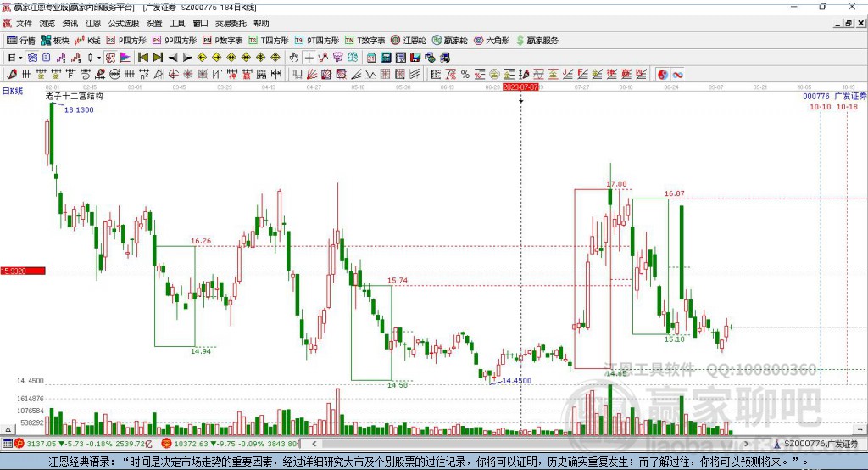Image resolution: width=868 pixels, height=470 pixels.
Task: Click the 行情 toolbar button
Action: pyautogui.click(x=21, y=41)
